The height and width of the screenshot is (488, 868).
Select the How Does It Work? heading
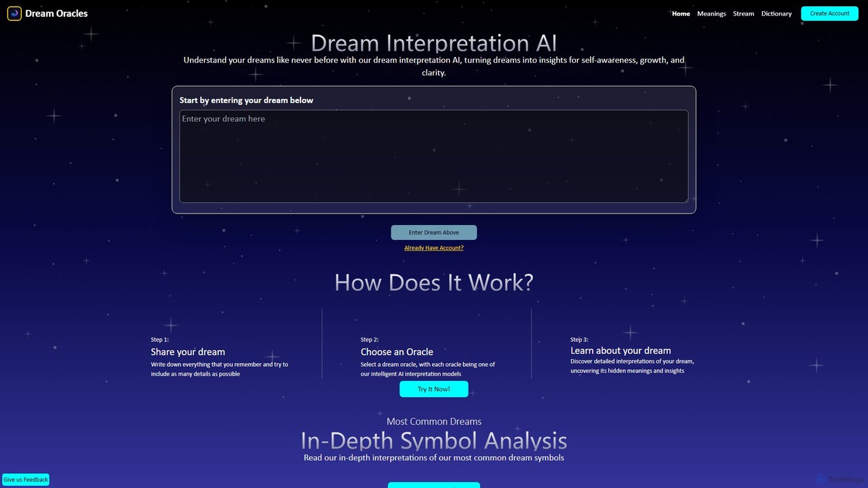pos(434,283)
